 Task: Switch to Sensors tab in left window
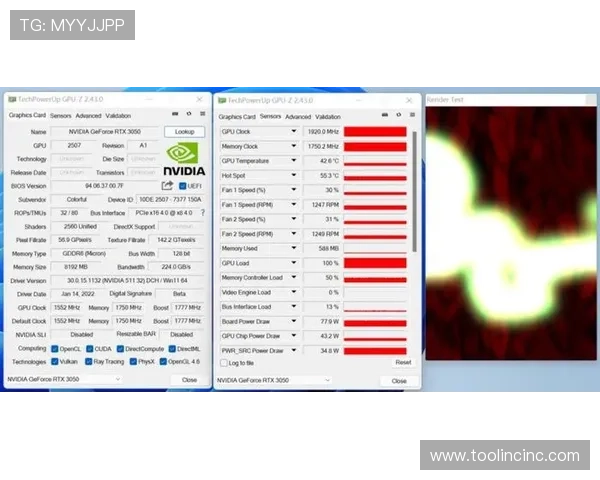pyautogui.click(x=60, y=116)
